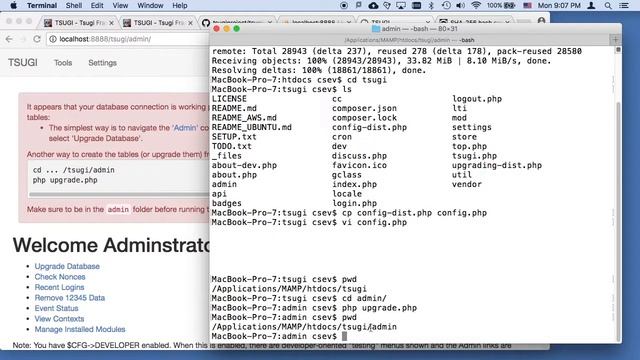Open Notification Center list icon
640x360 pixels.
(x=624, y=5)
